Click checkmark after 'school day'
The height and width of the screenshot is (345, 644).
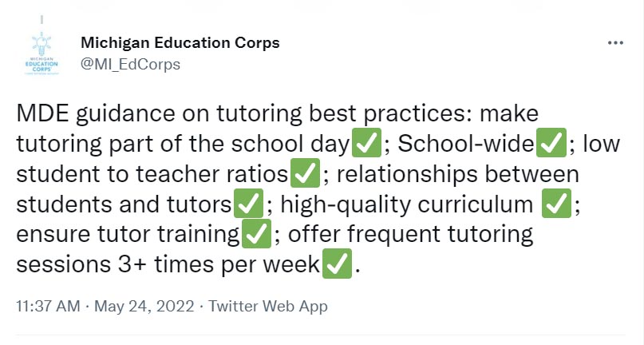[367, 143]
